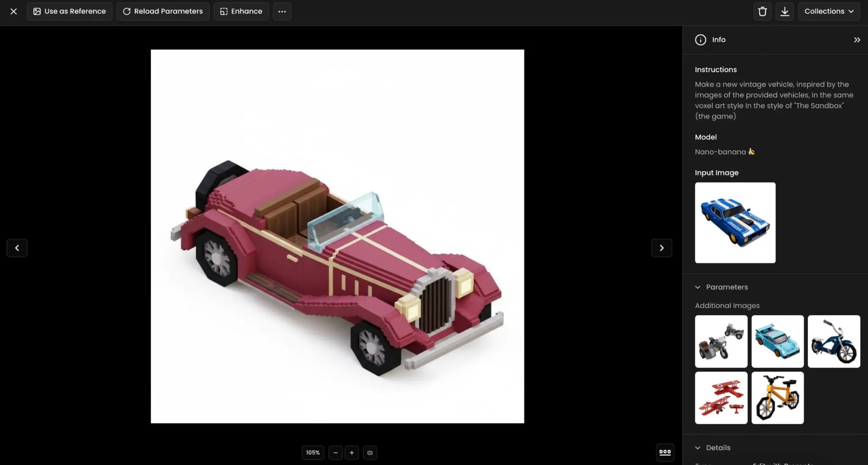The height and width of the screenshot is (465, 868).
Task: Collapse the Info sidebar with double chevron
Action: (857, 40)
